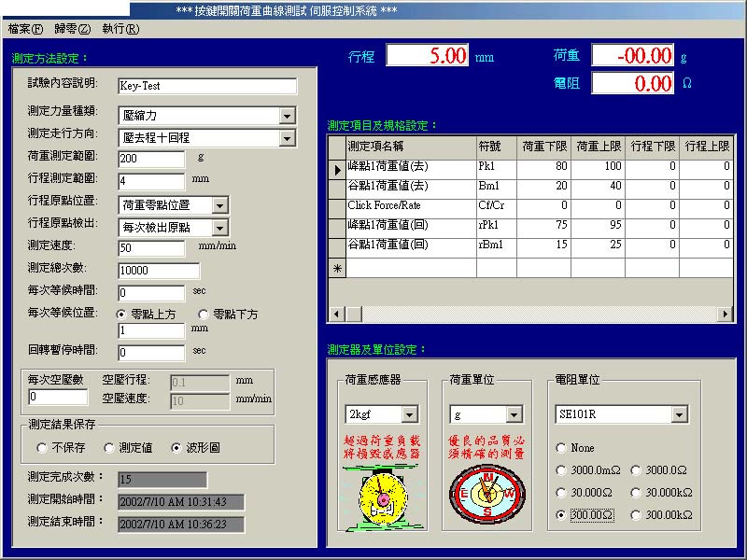
Task: Select the 峰點1荷重值(去) row cell
Action: 411,169
